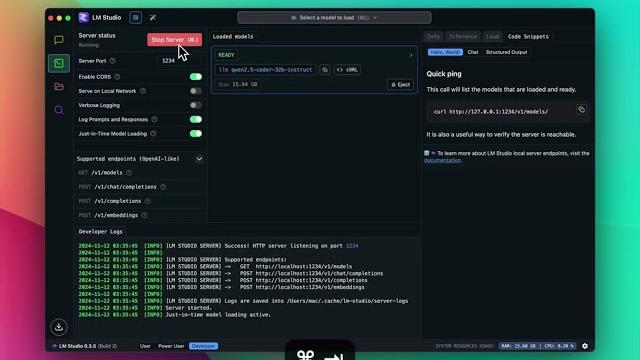Image resolution: width=640 pixels, height=360 pixels.
Task: Click the 'Server started.' log line
Action: click(189, 308)
